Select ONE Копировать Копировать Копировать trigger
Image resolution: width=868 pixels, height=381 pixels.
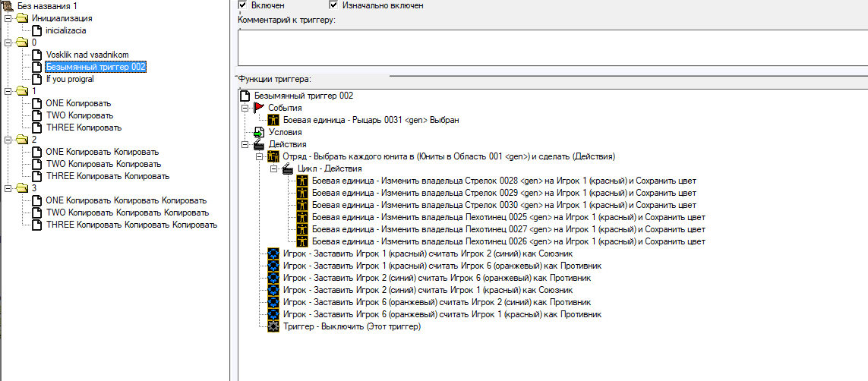[126, 200]
